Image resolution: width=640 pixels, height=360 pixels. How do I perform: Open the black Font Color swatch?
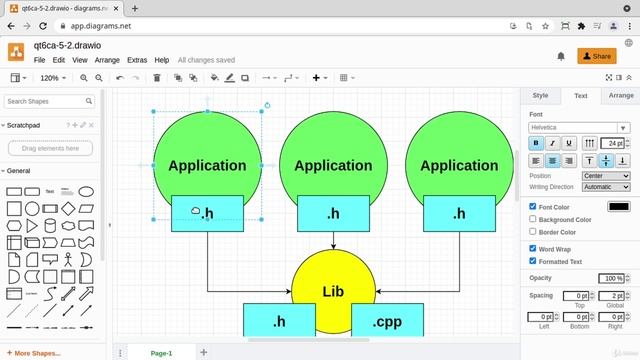[619, 207]
